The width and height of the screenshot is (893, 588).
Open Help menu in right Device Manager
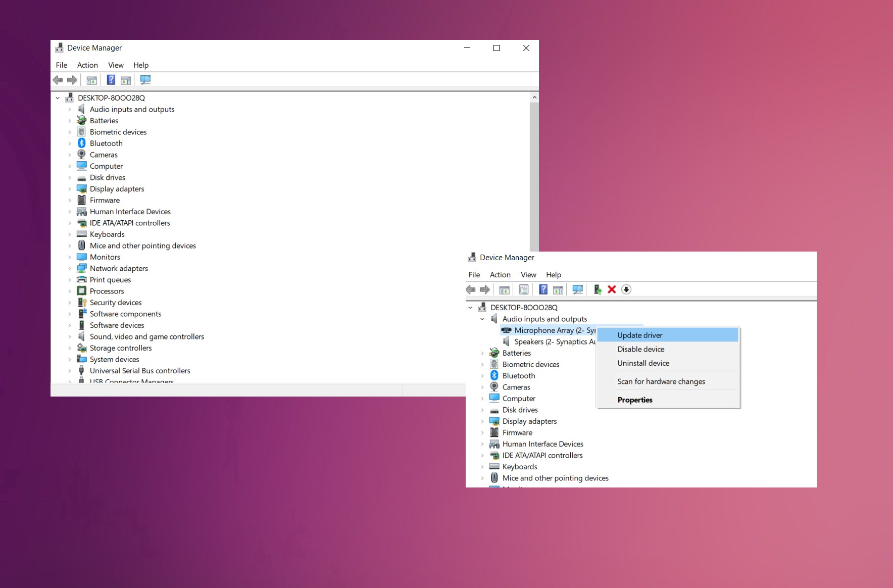[554, 275]
